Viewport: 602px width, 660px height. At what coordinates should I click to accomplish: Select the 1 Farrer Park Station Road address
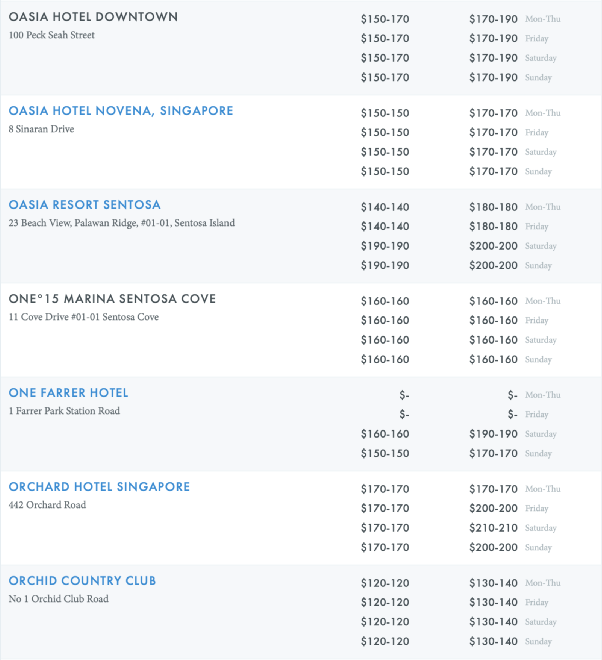[64, 411]
